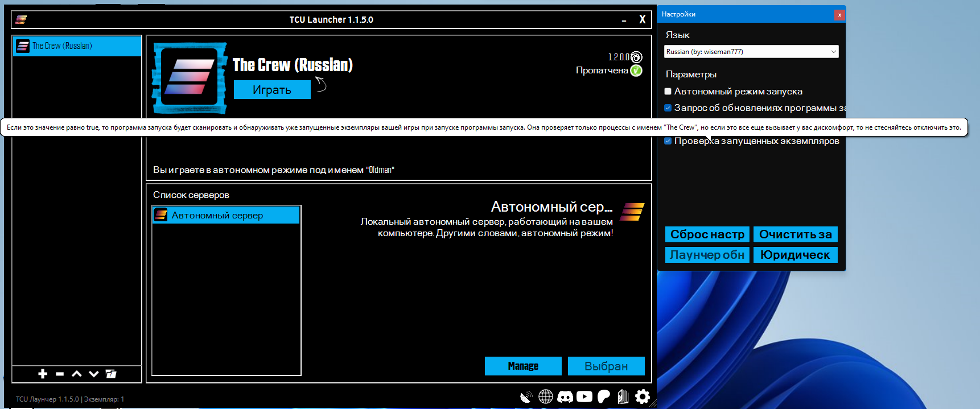Click the Manage server button
980x409 pixels.
coord(523,366)
